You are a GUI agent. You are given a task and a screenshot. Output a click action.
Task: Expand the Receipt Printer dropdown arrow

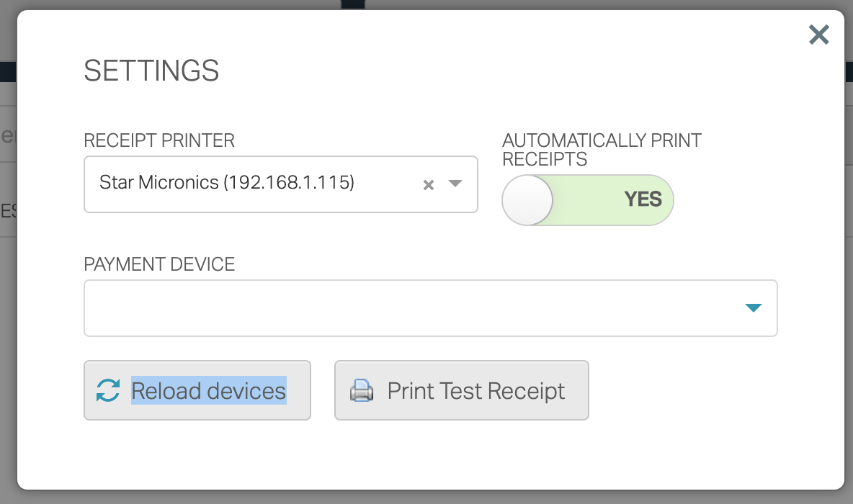[x=455, y=184]
